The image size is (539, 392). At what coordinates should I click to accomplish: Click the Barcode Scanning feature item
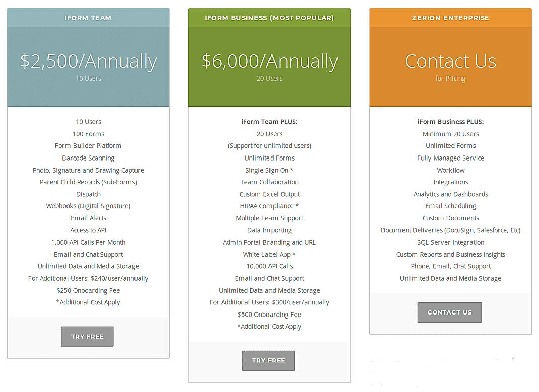[88, 158]
